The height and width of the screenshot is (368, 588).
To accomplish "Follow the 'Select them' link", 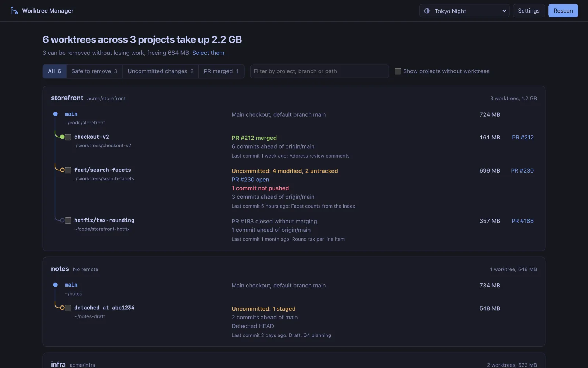I will tap(208, 53).
